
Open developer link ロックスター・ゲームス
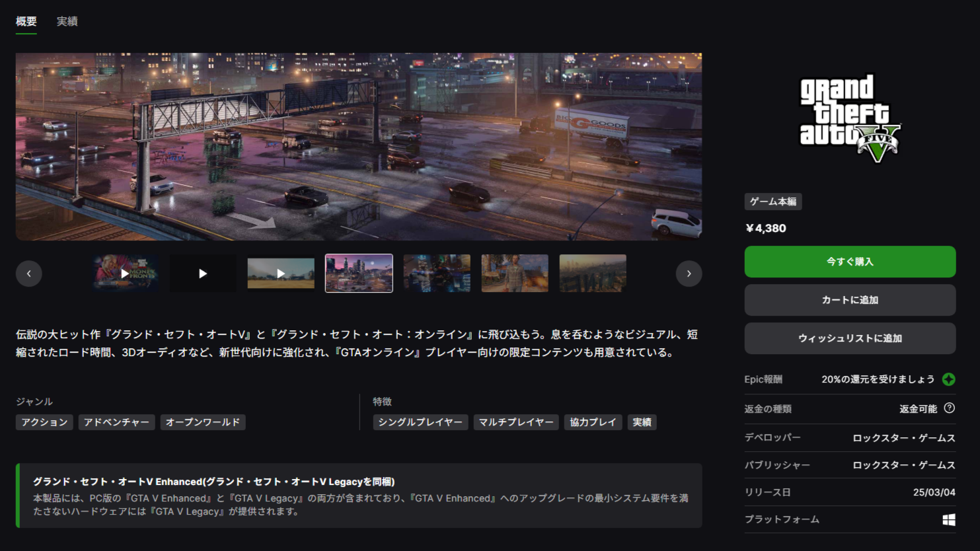pos(904,438)
